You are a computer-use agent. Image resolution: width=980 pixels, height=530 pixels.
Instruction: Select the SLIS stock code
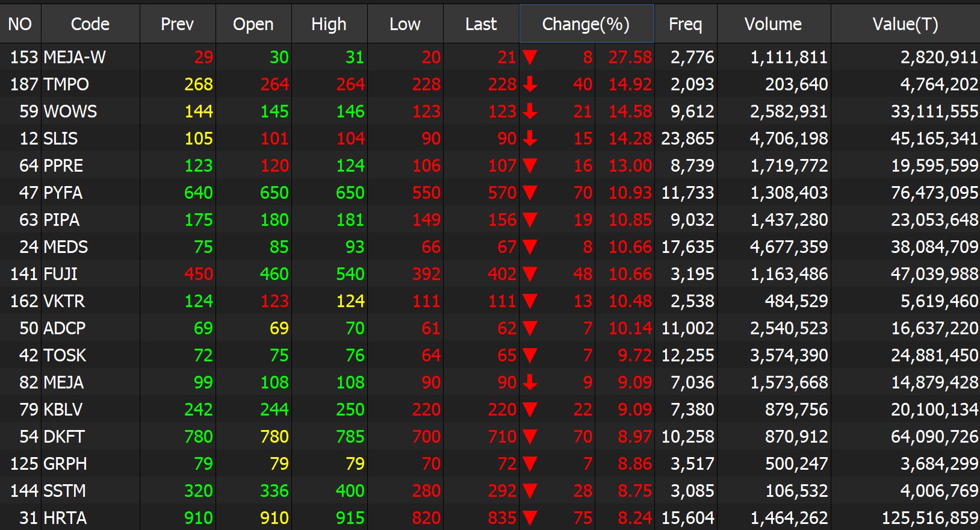point(60,139)
